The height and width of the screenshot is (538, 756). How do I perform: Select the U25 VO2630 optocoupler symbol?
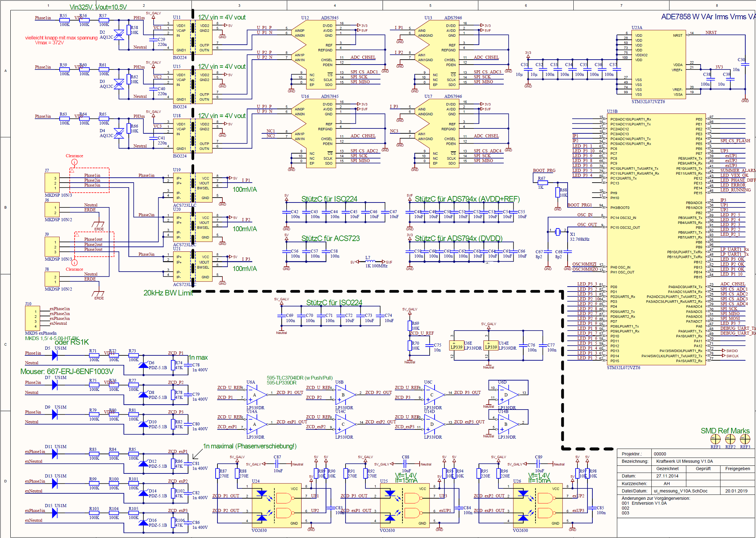[405, 505]
